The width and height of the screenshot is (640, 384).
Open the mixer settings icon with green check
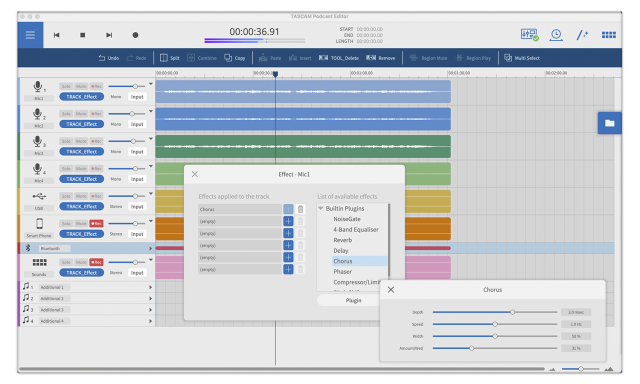pos(529,35)
